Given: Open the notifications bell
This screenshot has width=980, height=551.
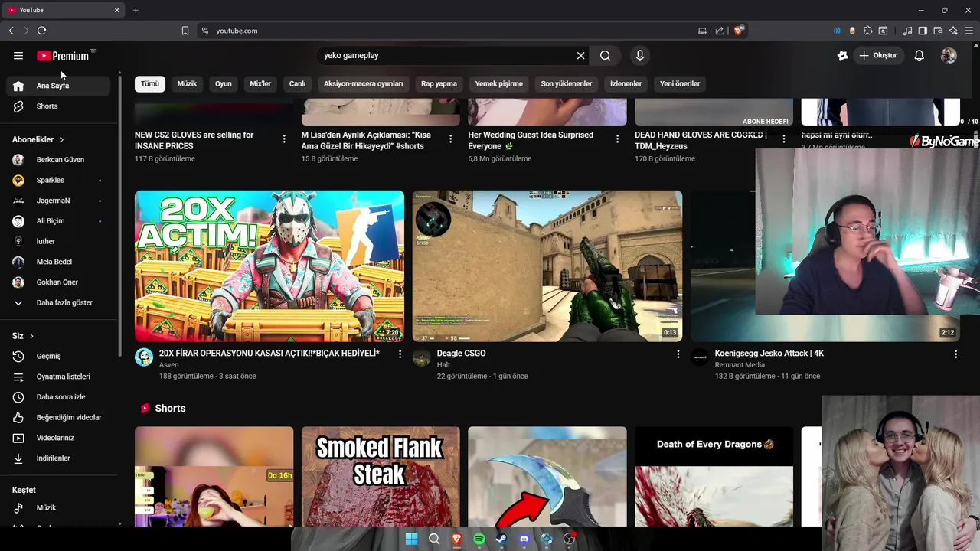Looking at the screenshot, I should click(920, 55).
